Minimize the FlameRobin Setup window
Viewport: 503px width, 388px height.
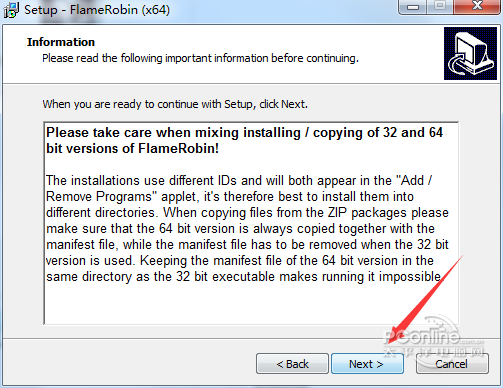pos(413,7)
